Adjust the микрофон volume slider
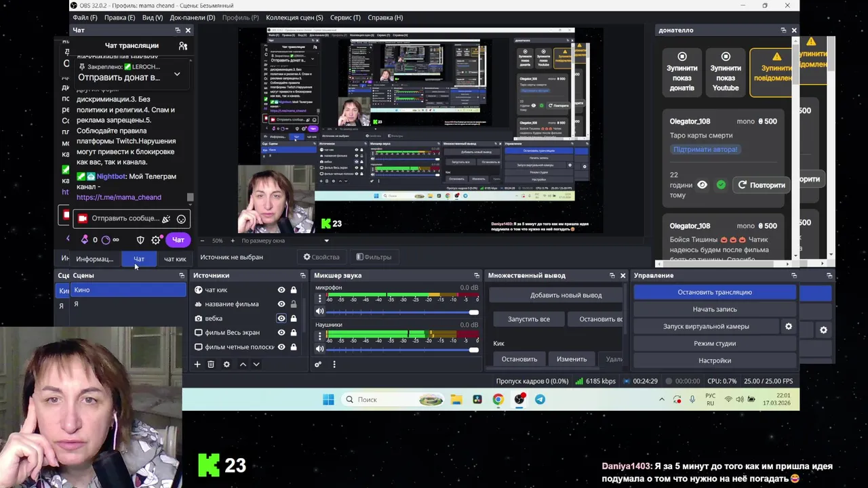868x488 pixels. click(401, 312)
